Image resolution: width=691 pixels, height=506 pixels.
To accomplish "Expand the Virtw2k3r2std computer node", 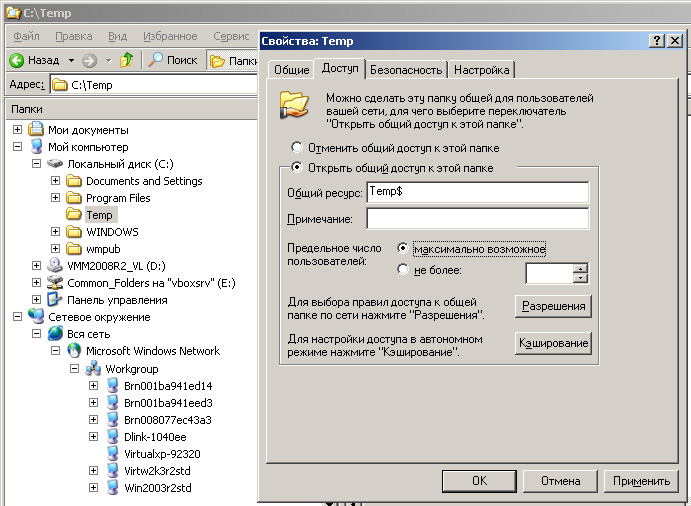I will click(x=93, y=471).
